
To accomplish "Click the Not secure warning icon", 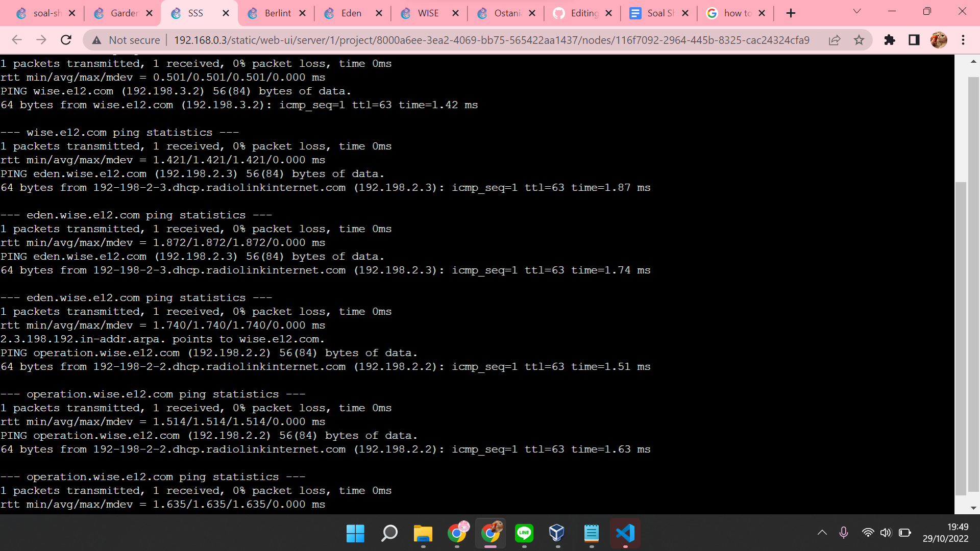I will coord(97,40).
